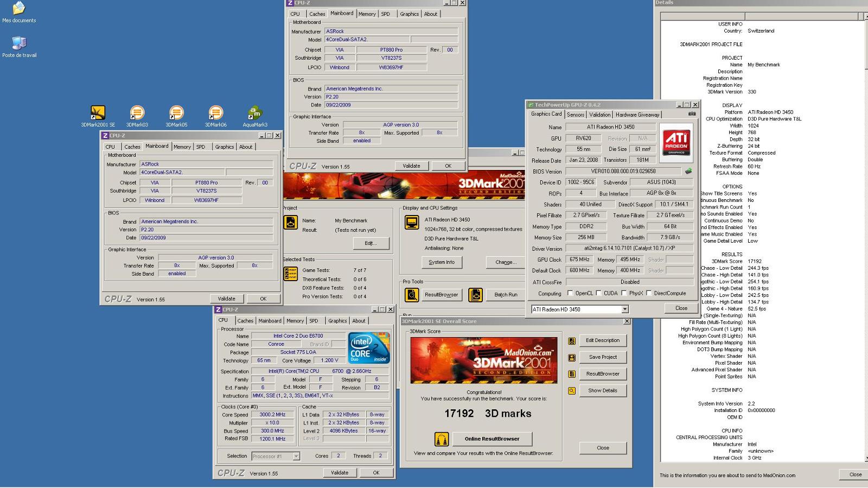Click the Intel Core 2 Duo logo
The image size is (868, 488).
369,348
